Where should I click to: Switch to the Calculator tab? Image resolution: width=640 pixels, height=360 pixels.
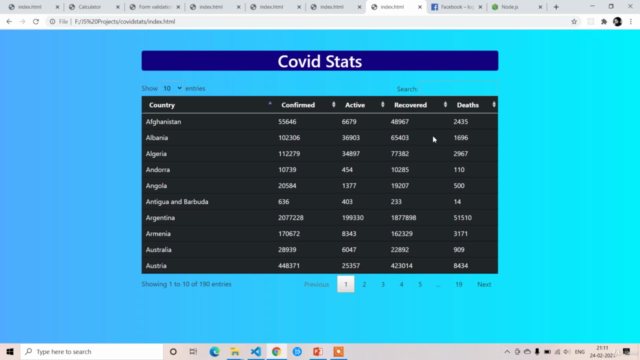(93, 7)
